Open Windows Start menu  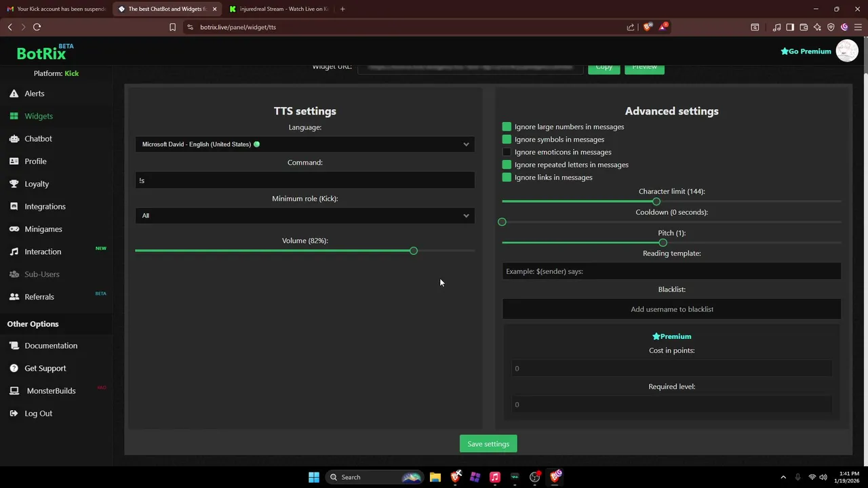pyautogui.click(x=314, y=477)
